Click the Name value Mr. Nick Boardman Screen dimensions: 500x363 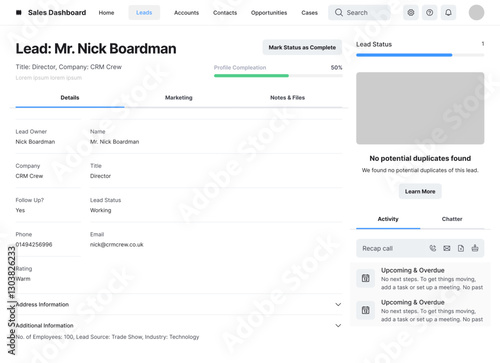tap(114, 142)
